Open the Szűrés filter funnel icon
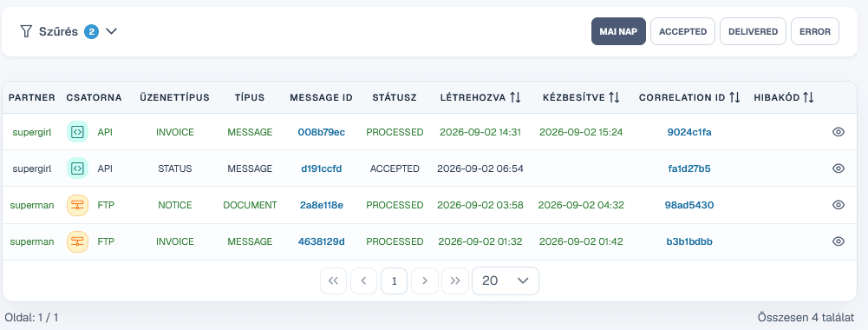868x330 pixels. 26,31
